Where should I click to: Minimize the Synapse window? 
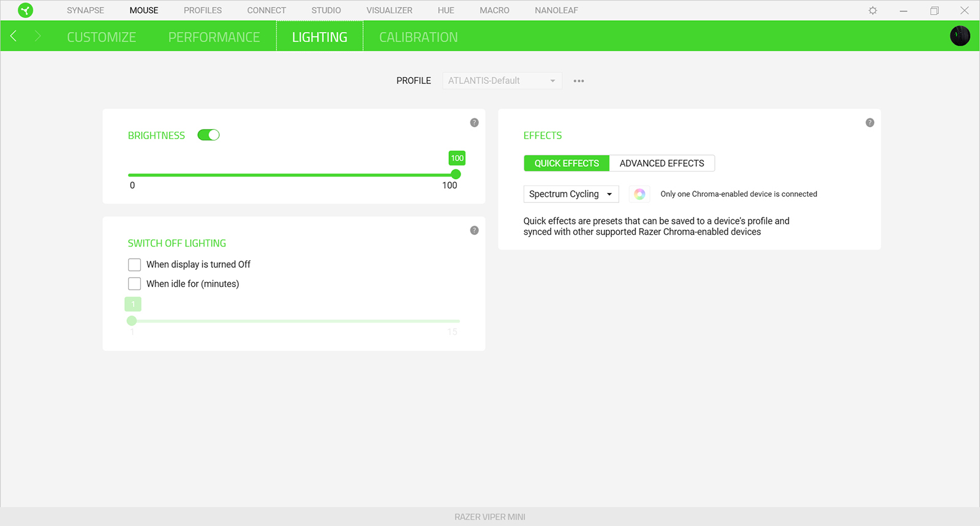903,10
